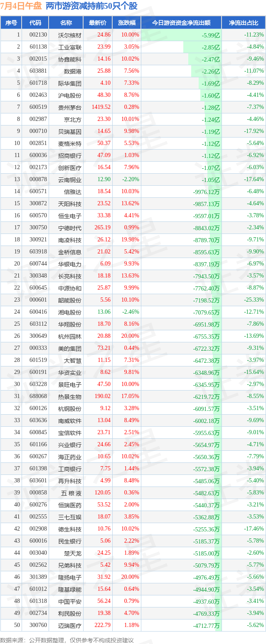Click stock name 南威软件
Viewport: 266px width, 644px height.
(x=70, y=420)
